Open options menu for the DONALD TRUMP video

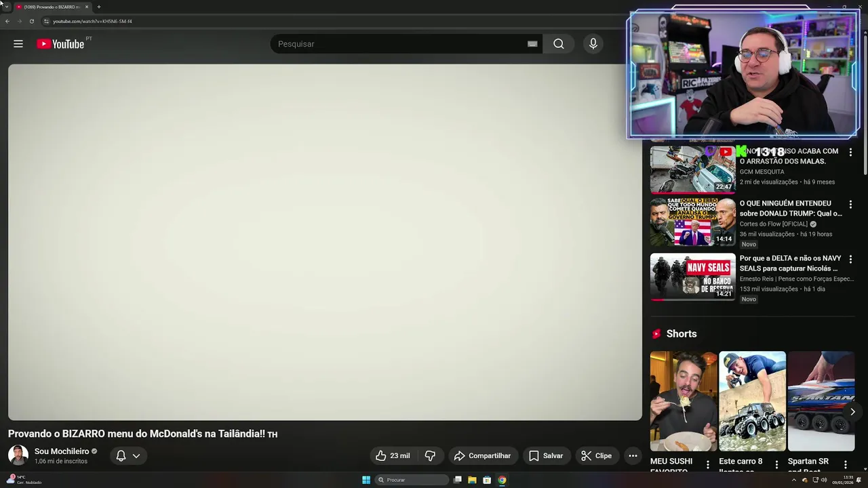pyautogui.click(x=850, y=204)
